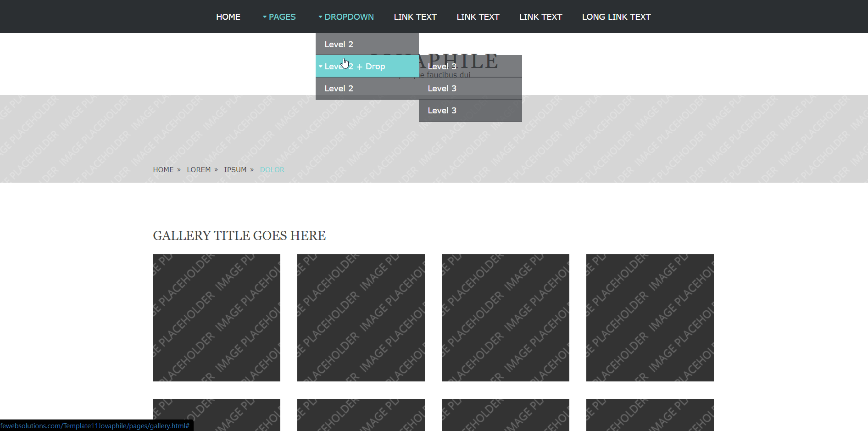Open third thumbnail in second gallery row

[x=506, y=415]
